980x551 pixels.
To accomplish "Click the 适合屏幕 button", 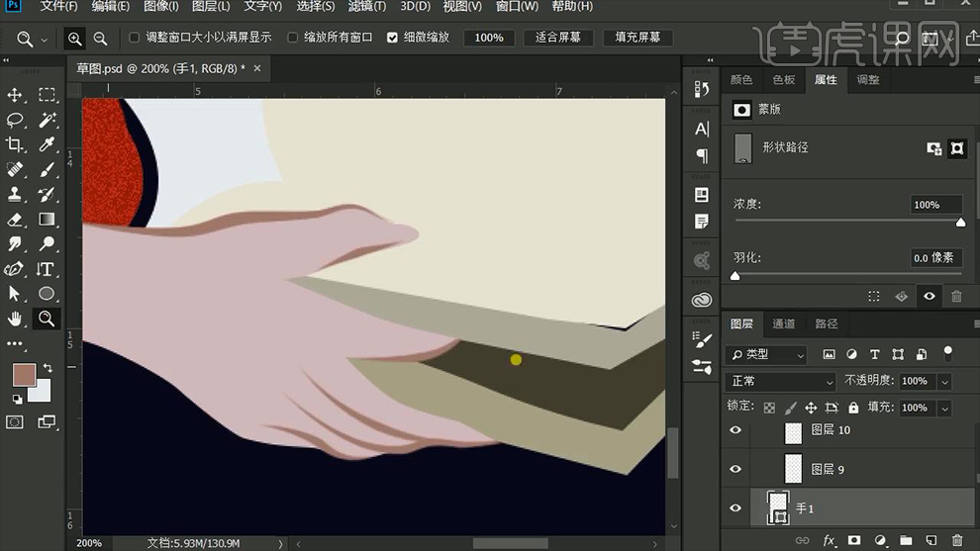I will click(x=557, y=38).
